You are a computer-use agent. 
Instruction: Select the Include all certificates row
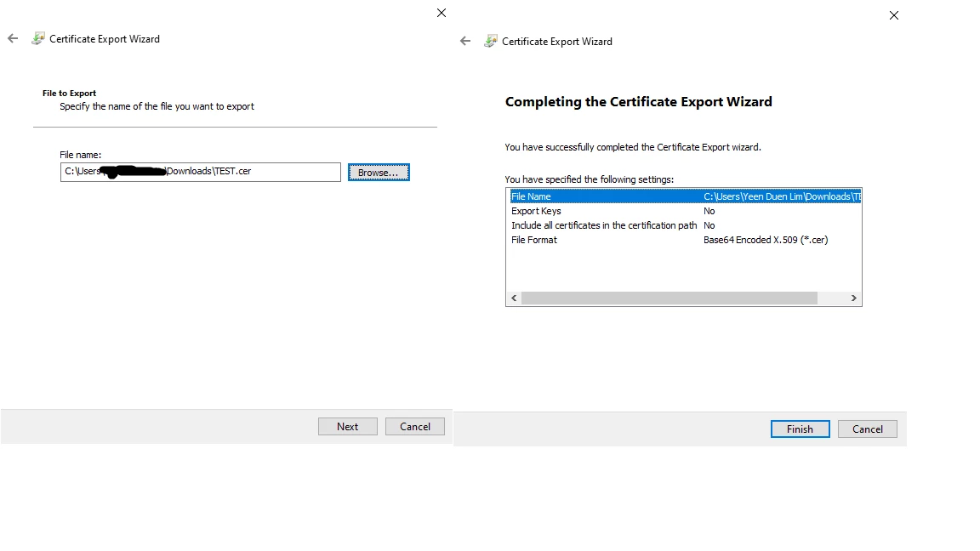[686, 225]
